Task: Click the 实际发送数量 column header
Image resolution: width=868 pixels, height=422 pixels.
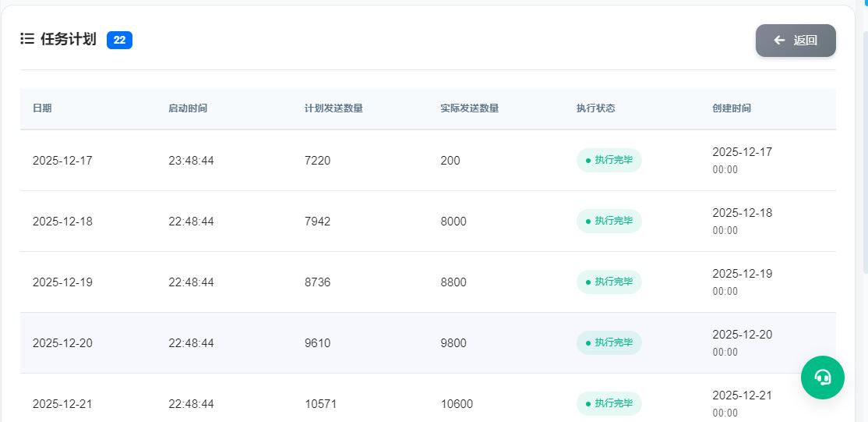Action: pyautogui.click(x=469, y=108)
